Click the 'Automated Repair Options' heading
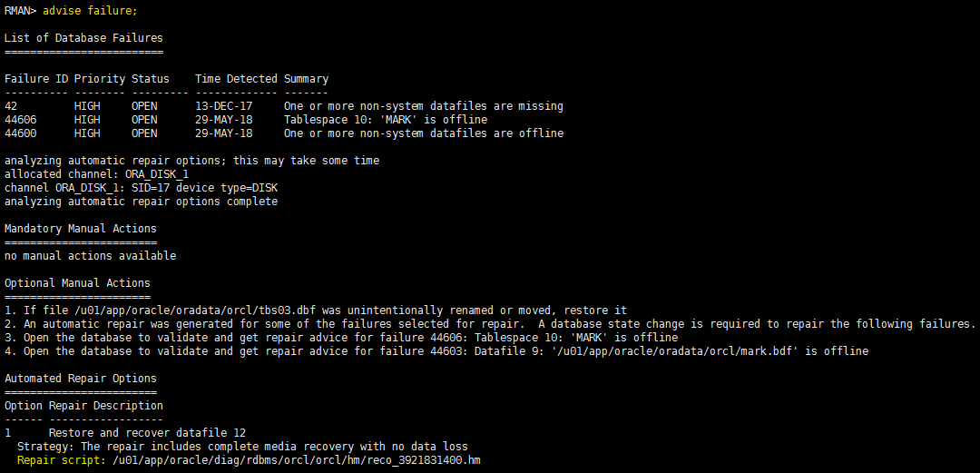The height and width of the screenshot is (473, 980). (x=80, y=379)
